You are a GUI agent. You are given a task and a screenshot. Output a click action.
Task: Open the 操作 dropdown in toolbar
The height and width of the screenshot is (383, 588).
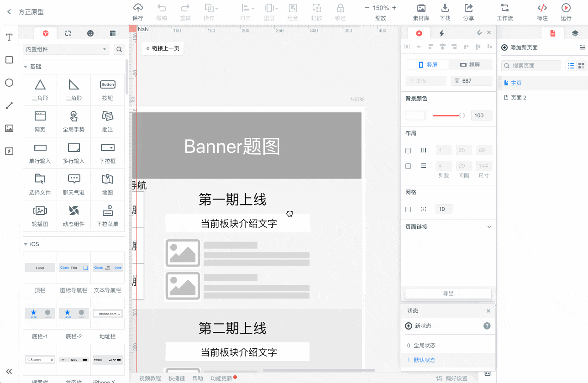click(x=210, y=8)
